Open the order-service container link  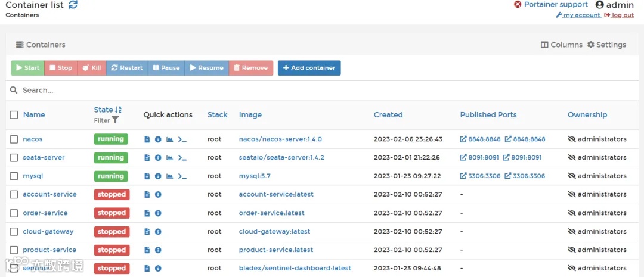click(x=45, y=213)
